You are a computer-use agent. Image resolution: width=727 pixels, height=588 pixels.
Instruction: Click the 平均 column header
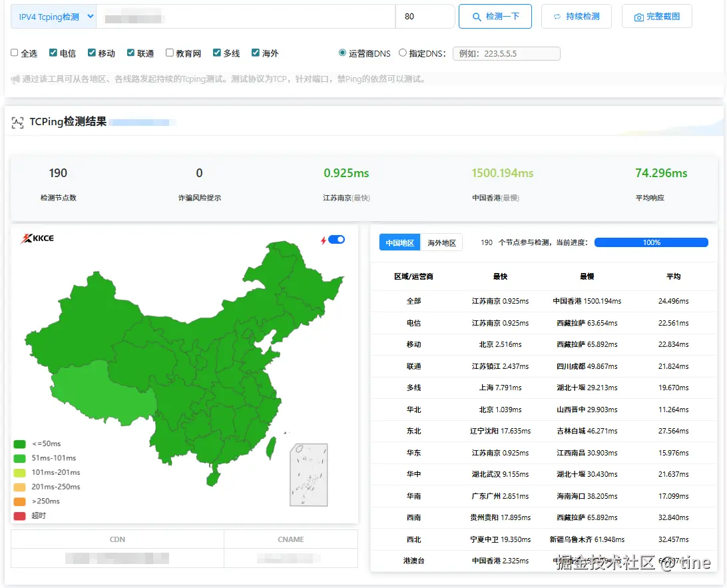click(674, 277)
